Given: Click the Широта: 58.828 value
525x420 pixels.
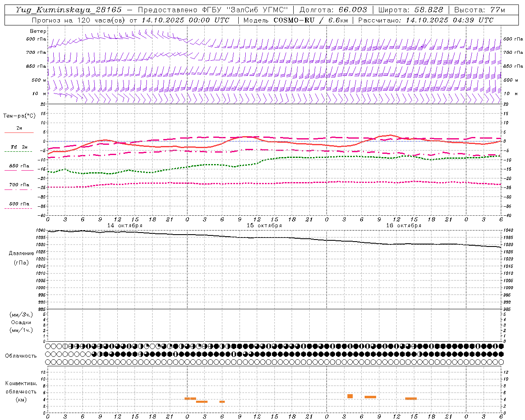Looking at the screenshot, I should click(411, 10).
